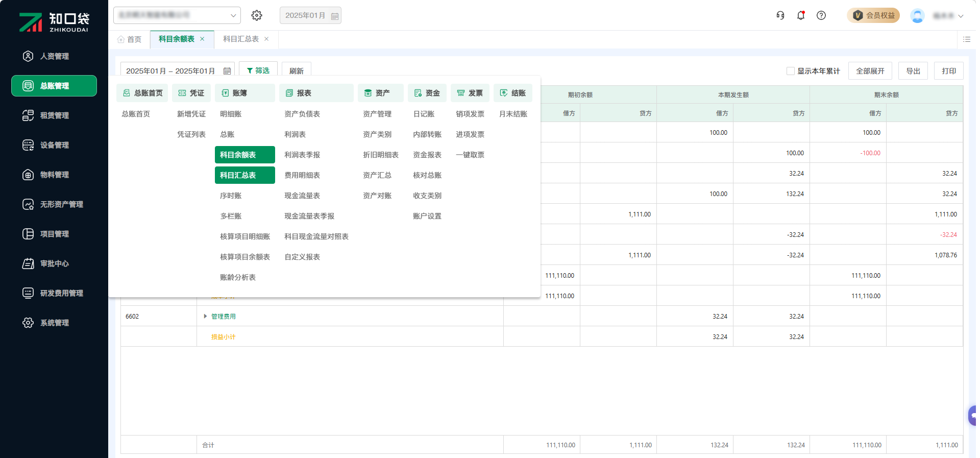Enable the 显示本年累计 checkbox
Screen dimensions: 980x458
(x=791, y=71)
